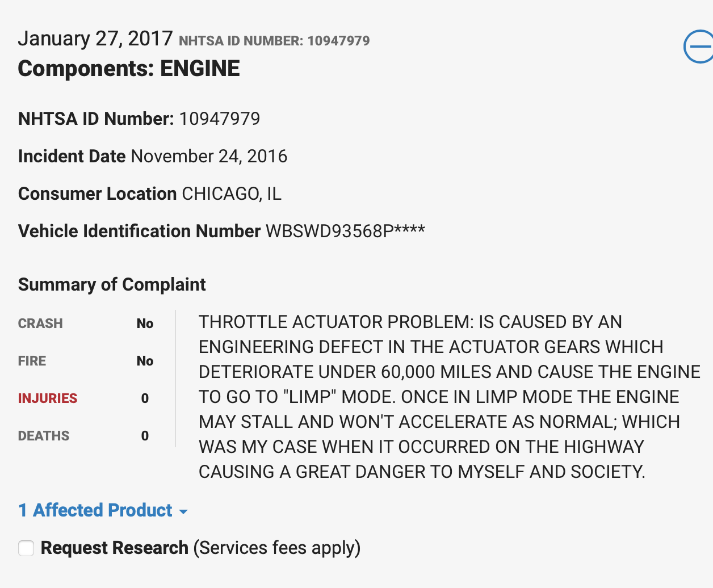The width and height of the screenshot is (713, 588).
Task: Click the Components: ENGINE heading
Action: tap(129, 69)
